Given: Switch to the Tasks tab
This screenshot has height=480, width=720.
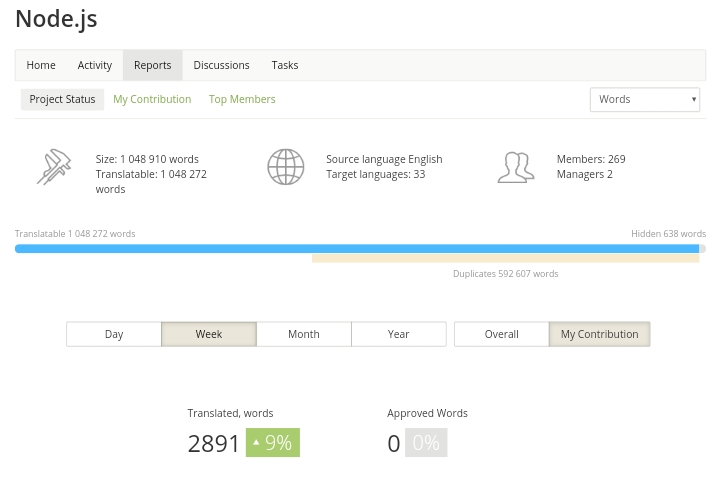Looking at the screenshot, I should point(284,65).
